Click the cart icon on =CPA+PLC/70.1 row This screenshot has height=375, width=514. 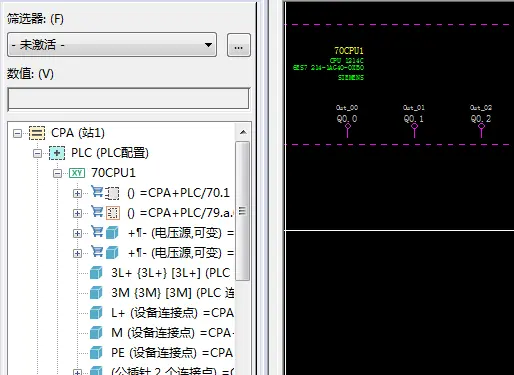coord(97,192)
